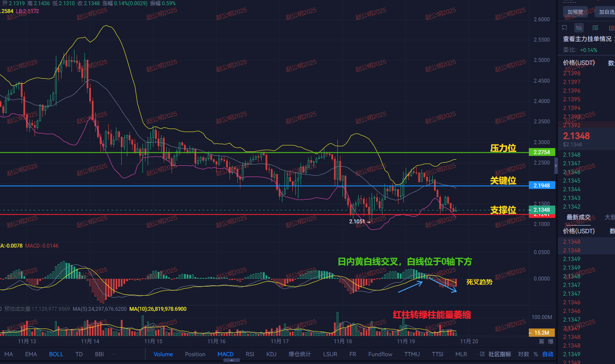Toggle 自动 auto scale mode
615x364 pixels.
tap(547, 354)
